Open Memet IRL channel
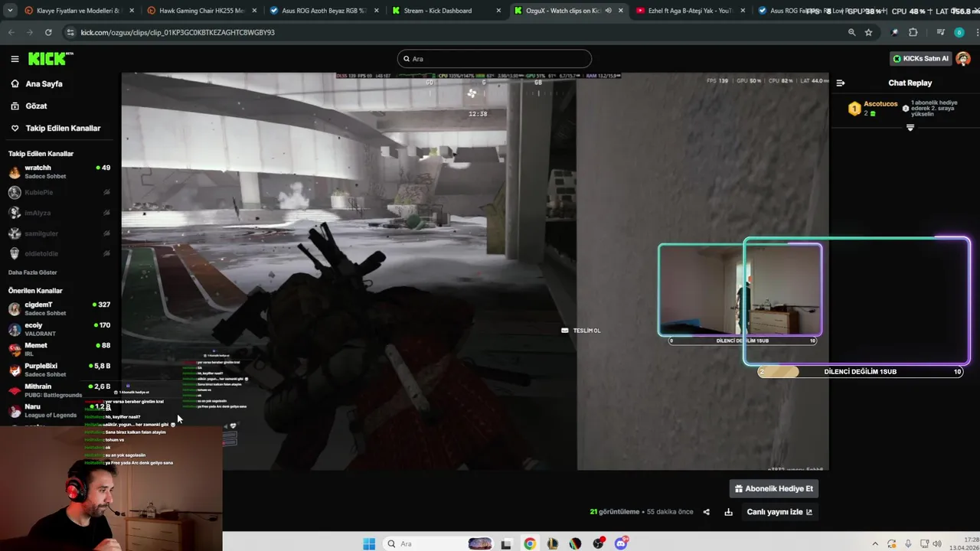980x551 pixels. tap(60, 349)
